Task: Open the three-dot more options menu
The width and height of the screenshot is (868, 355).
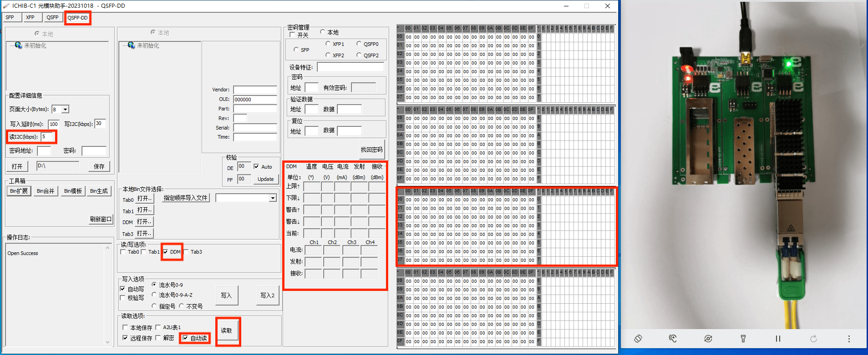Action: (849, 339)
